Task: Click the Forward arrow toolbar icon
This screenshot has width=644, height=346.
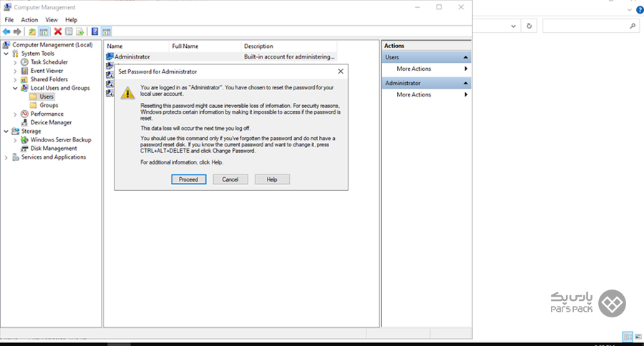Action: (x=17, y=31)
